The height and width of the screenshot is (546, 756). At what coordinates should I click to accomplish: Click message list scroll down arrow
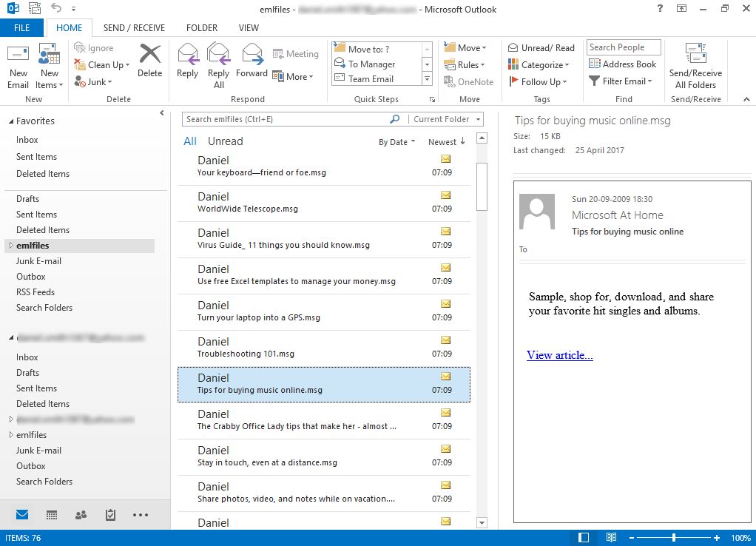pyautogui.click(x=482, y=522)
